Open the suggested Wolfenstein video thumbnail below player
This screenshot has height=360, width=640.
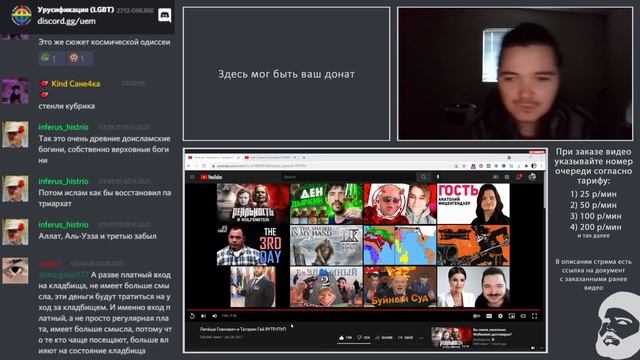(451, 338)
